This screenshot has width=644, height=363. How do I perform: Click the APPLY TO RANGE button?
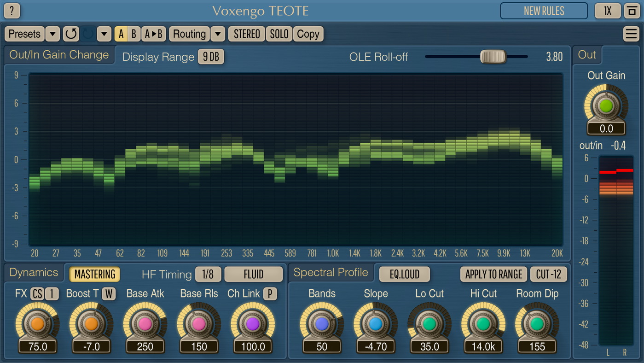point(494,274)
